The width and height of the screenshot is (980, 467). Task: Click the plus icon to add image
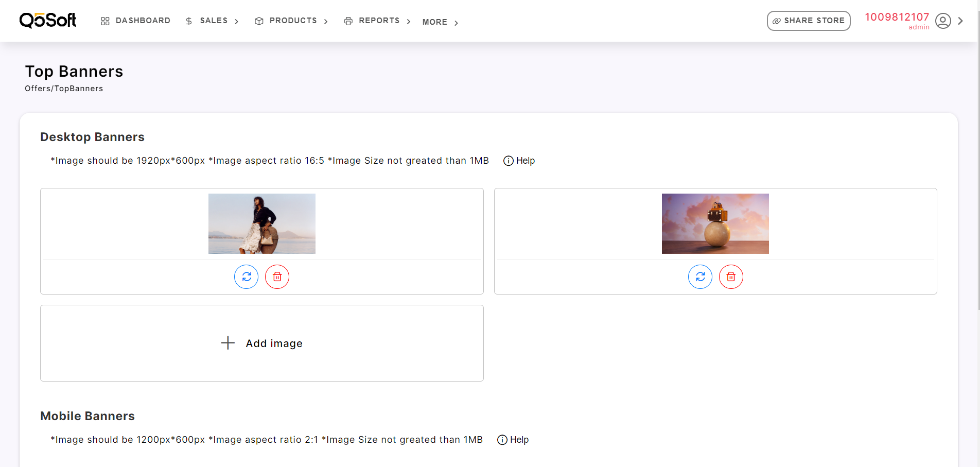[227, 343]
